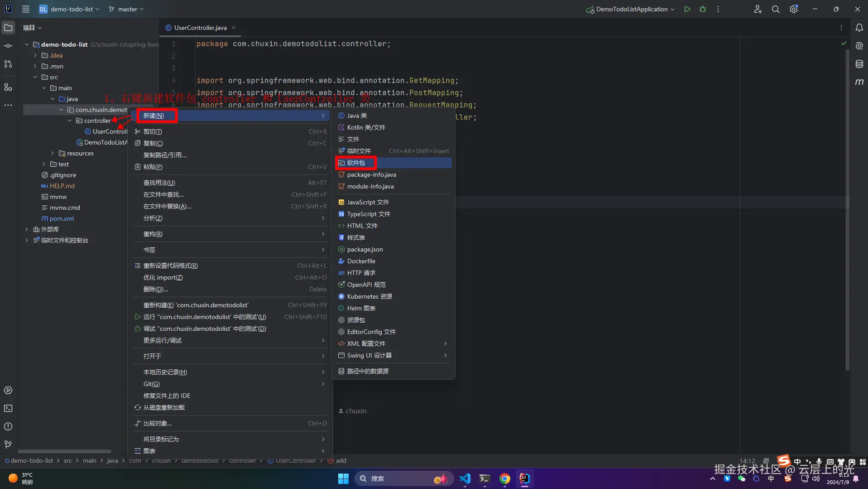
Task: Open Delete (删除) in context menu
Action: 230,289
